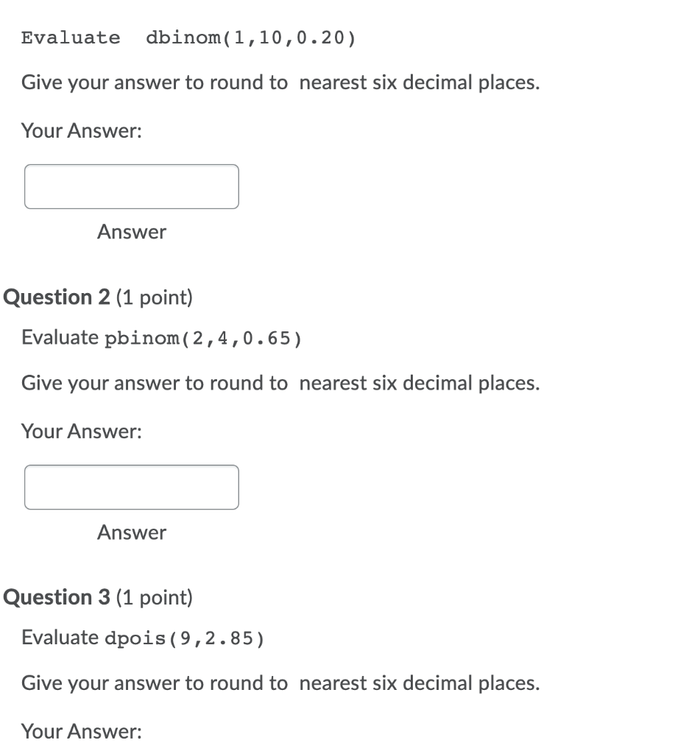This screenshot has width=700, height=754.
Task: Click the answer input box for dbinom(1,10,0.20)
Action: [131, 186]
